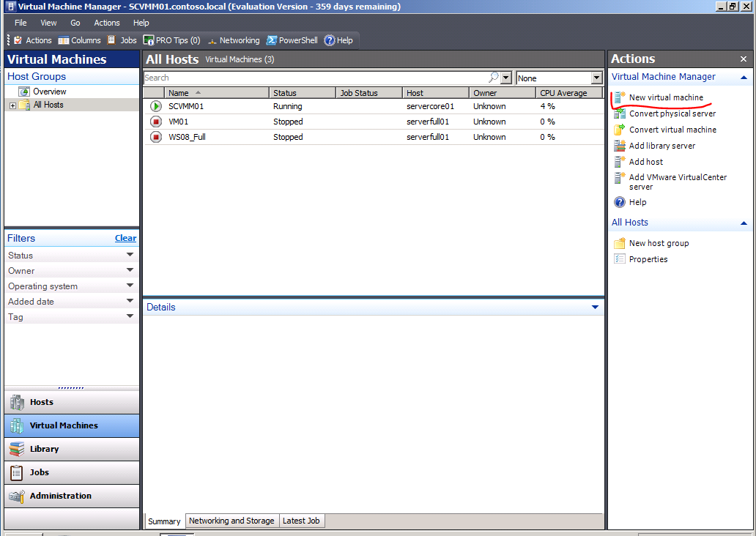Switch to Networking and Storage tab
This screenshot has width=756, height=536.
(x=231, y=521)
